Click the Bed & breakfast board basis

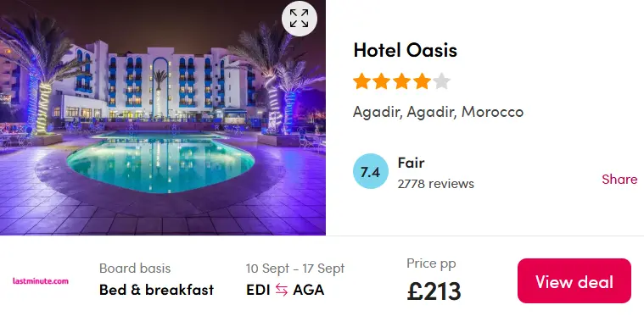[x=156, y=290]
